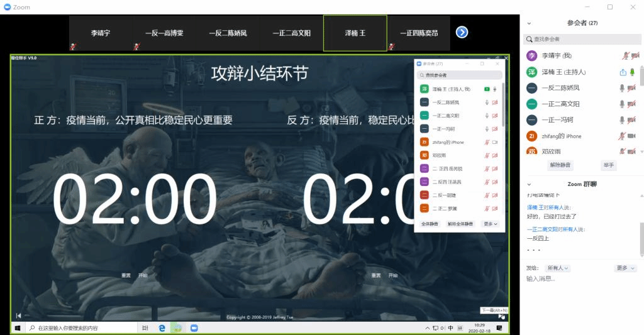Click the blue next-page arrow in video strip

(x=462, y=32)
